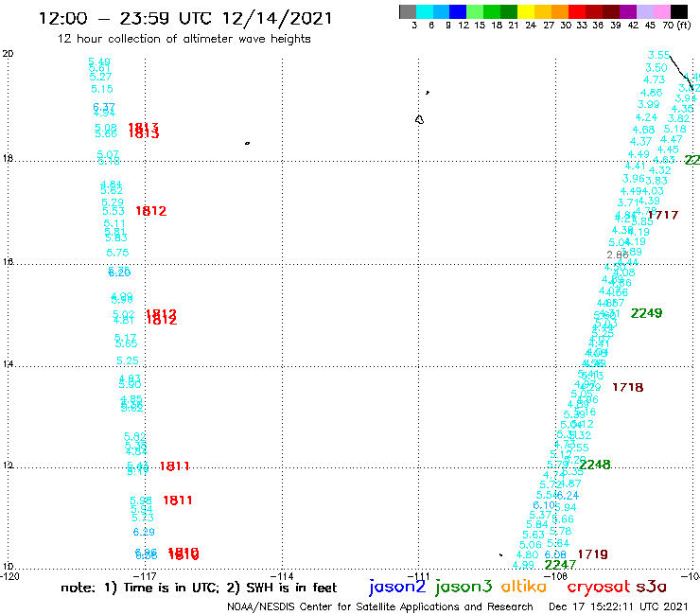This screenshot has height=615, width=700.
Task: Click the dark red 's3a' satellite label
Action: tap(651, 588)
